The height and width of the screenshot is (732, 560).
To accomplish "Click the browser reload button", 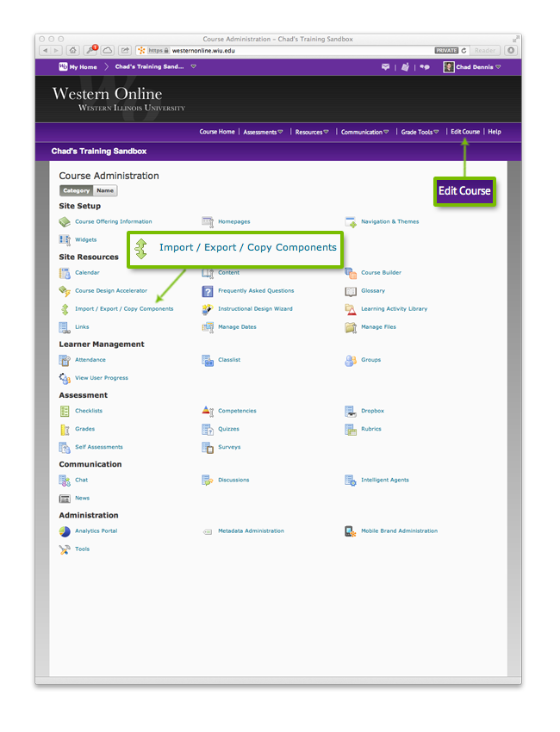I will [464, 51].
